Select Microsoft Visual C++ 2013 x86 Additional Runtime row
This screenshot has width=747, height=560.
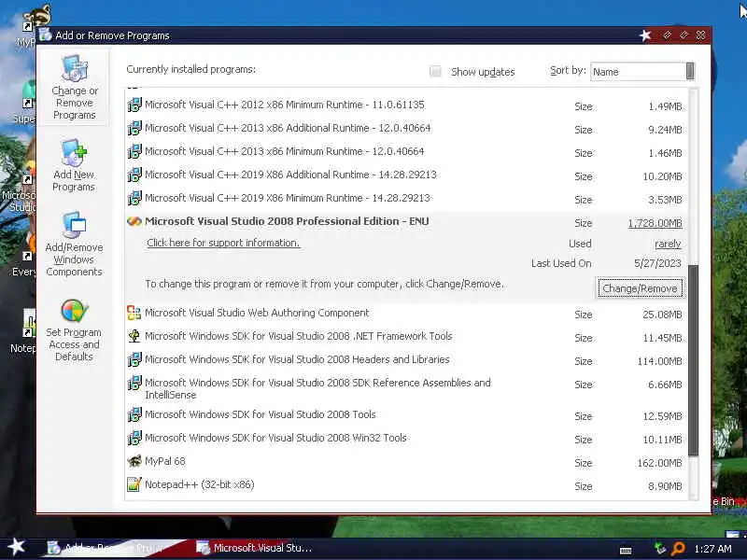click(406, 128)
